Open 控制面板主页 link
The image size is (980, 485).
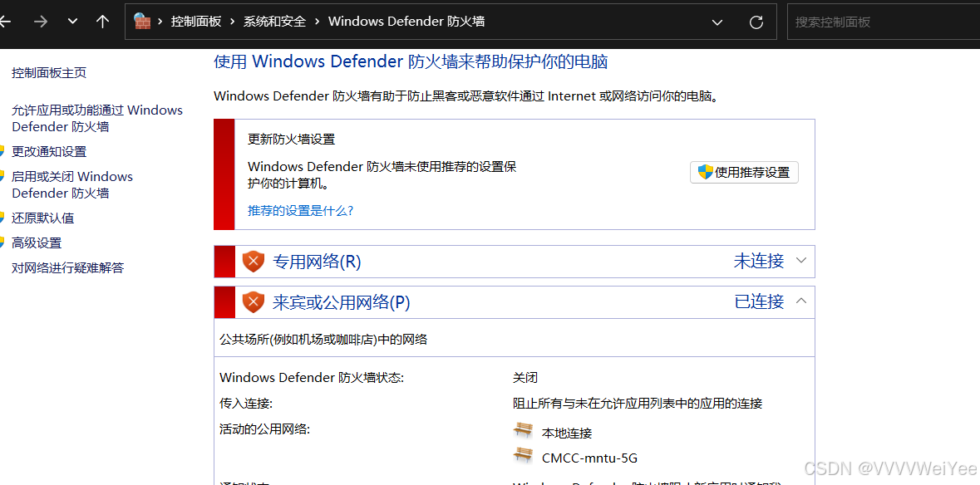point(49,72)
